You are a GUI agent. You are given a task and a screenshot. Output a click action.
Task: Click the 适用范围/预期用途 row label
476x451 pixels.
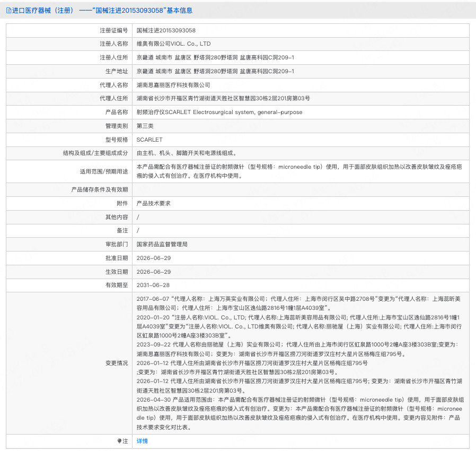pos(104,171)
